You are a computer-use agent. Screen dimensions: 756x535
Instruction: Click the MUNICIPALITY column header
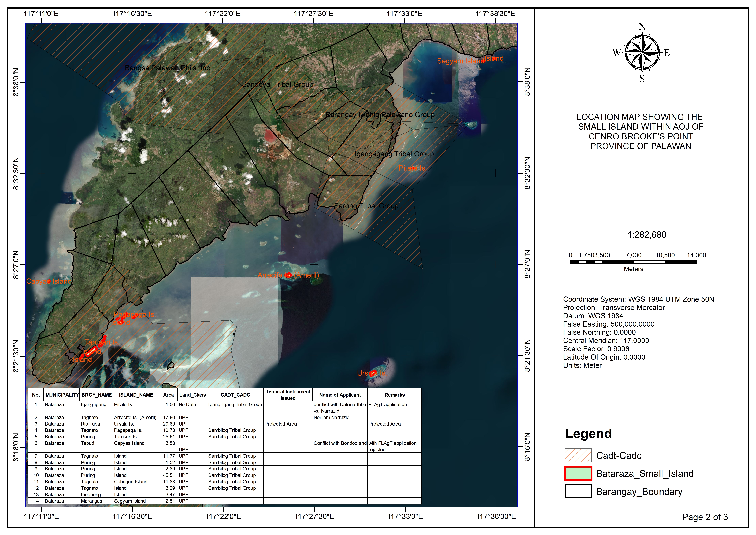click(x=62, y=395)
